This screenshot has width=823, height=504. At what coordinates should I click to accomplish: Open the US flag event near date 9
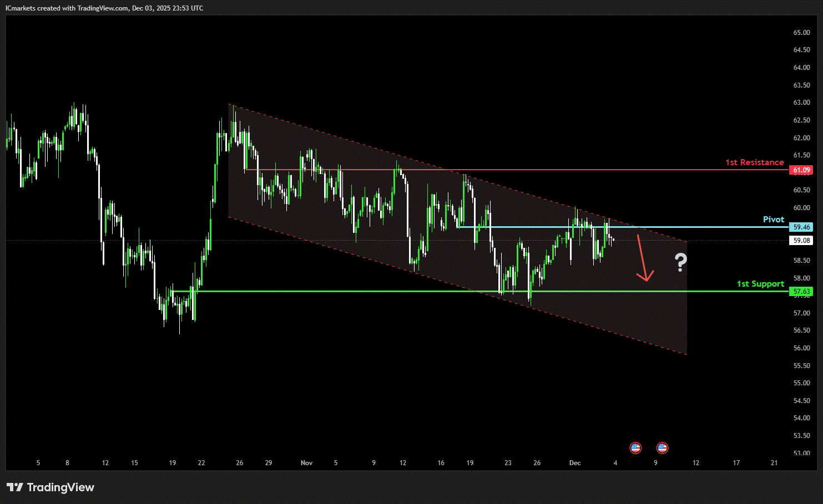pos(662,447)
